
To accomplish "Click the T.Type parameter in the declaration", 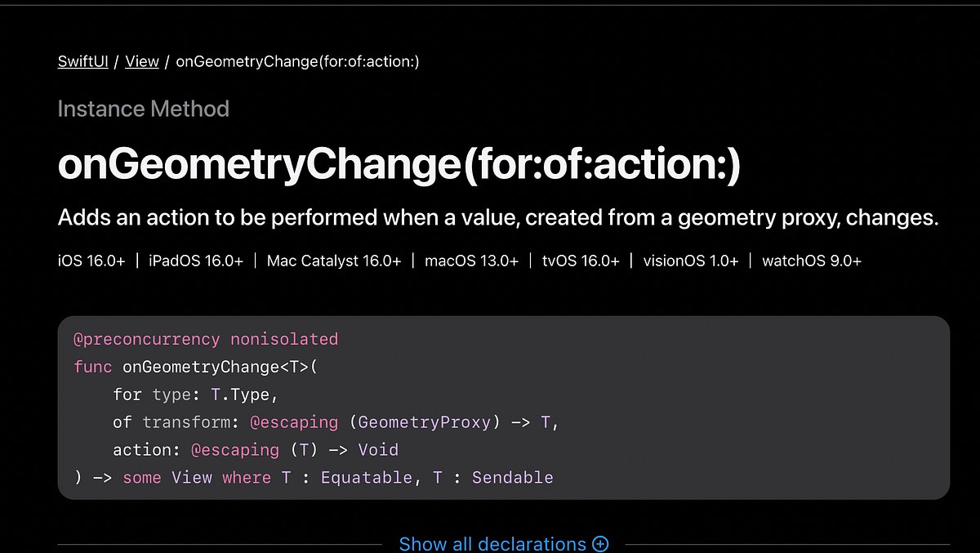I will (241, 395).
